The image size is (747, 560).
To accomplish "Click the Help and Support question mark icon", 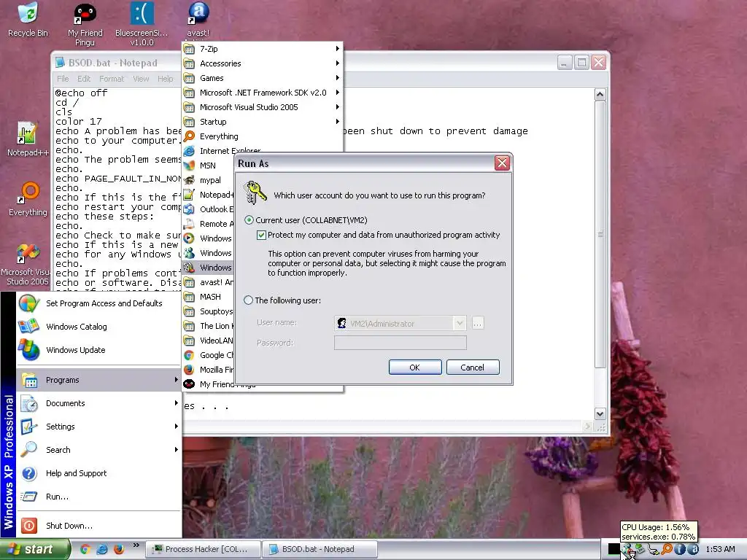I will (28, 473).
